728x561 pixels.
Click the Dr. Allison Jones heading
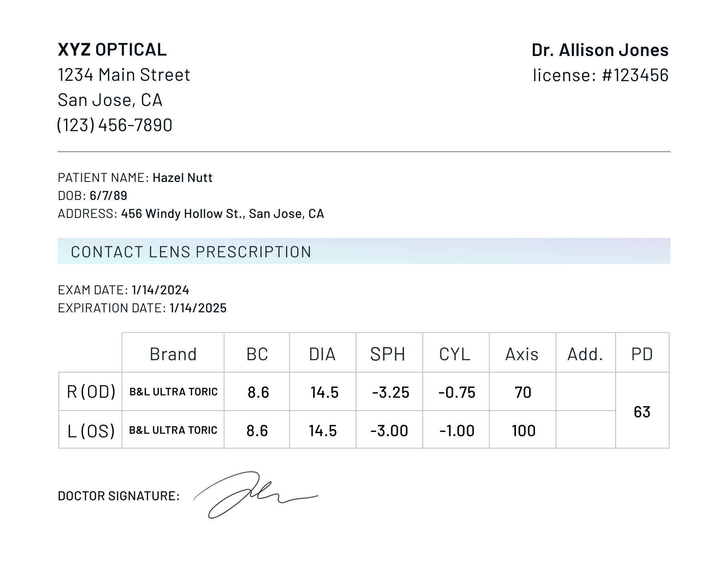(600, 50)
